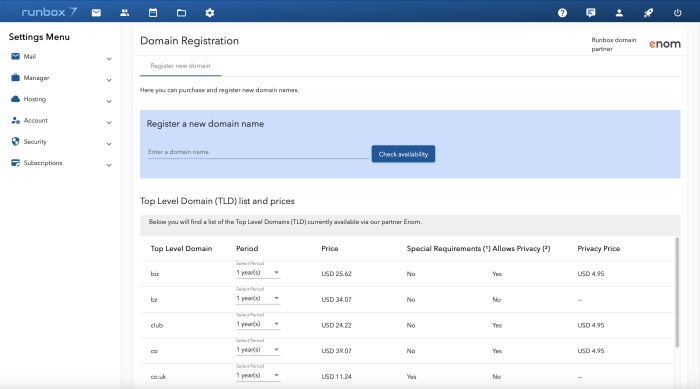Expand the Manager settings chevron
This screenshot has height=389, width=700.
pyautogui.click(x=109, y=80)
